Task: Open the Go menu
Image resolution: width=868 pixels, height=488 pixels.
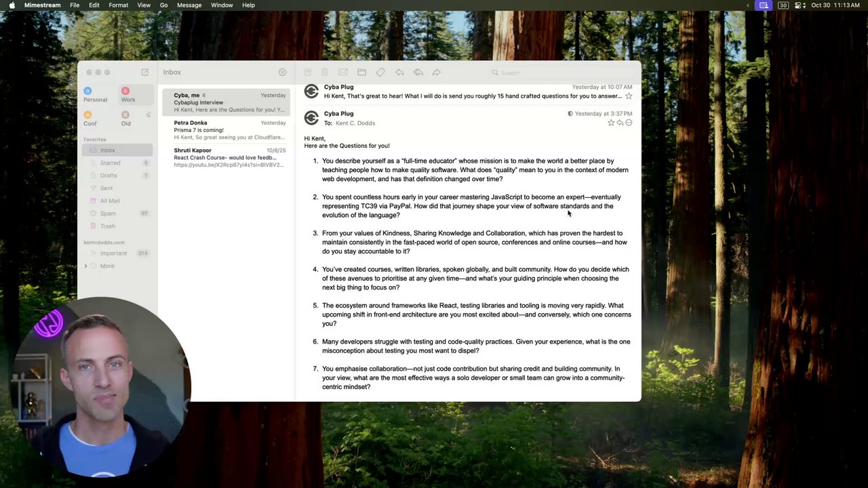Action: (163, 5)
